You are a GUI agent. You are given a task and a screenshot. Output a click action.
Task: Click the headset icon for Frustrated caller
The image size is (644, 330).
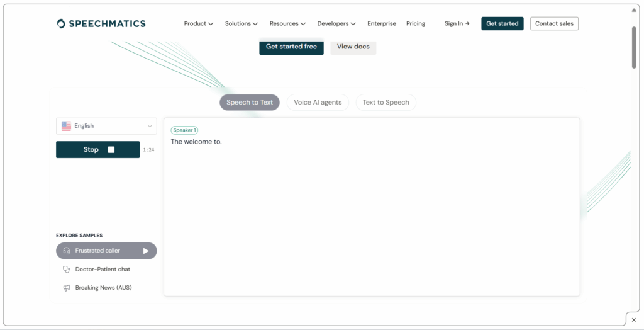[66, 251]
